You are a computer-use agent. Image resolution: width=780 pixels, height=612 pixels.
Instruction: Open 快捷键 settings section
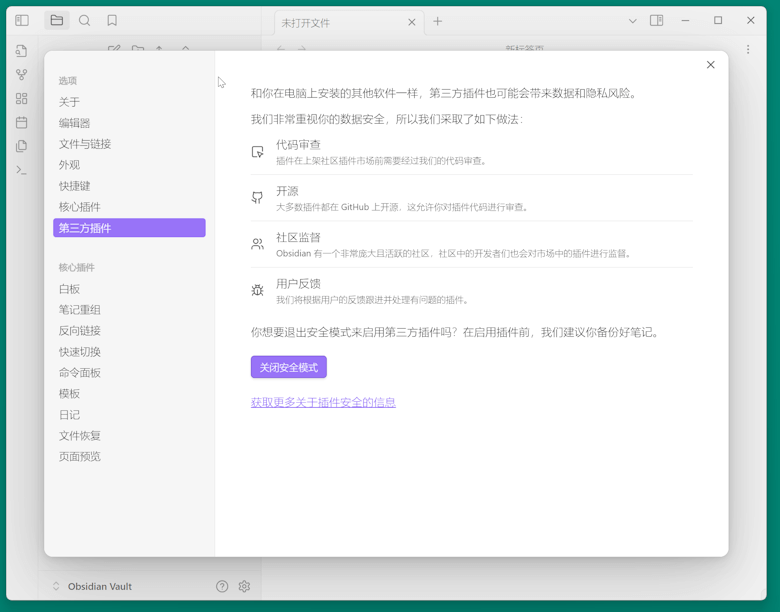coord(75,186)
